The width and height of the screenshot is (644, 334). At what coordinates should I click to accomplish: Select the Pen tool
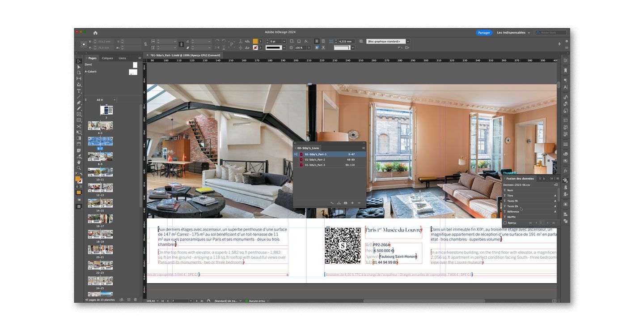coord(79,103)
